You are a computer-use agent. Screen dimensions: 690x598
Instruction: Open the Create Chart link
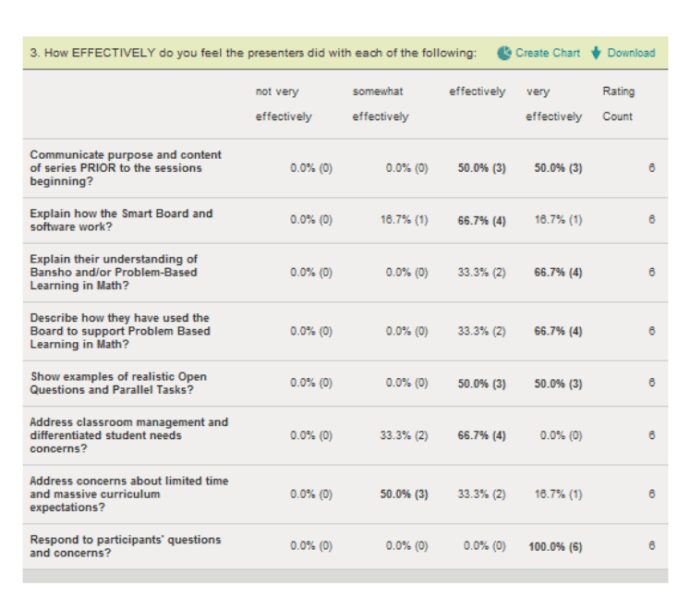547,53
